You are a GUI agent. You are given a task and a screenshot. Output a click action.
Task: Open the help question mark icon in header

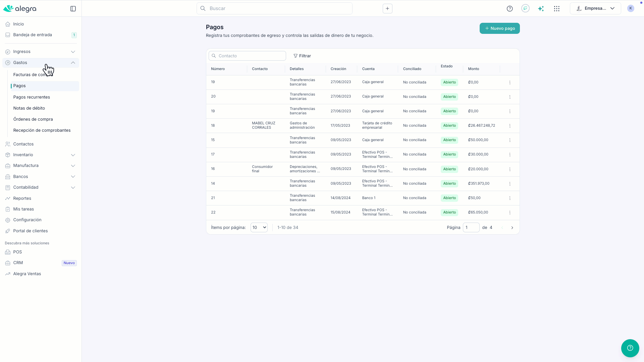point(509,9)
